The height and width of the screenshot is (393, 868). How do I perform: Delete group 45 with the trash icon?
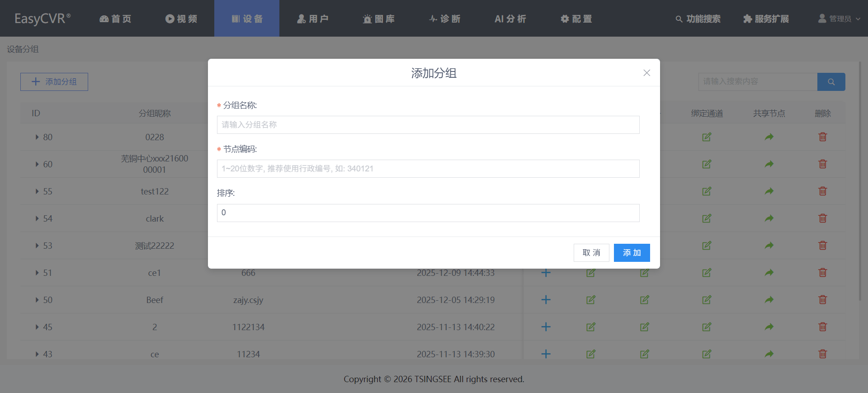(x=822, y=327)
